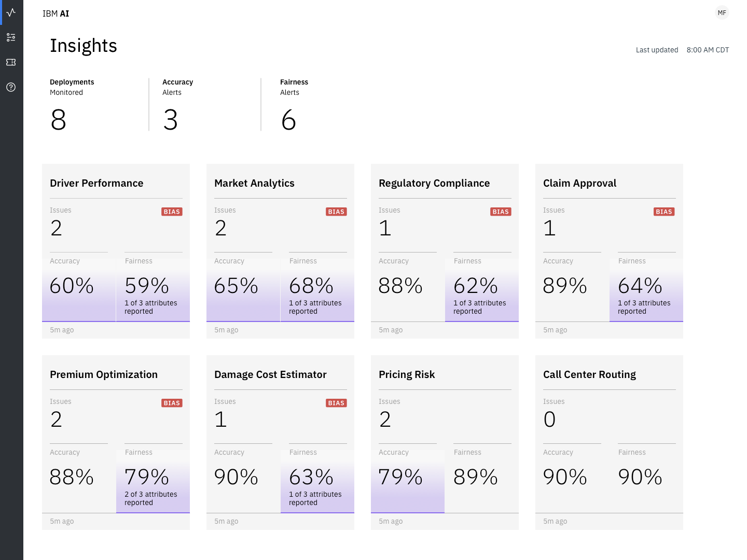Click the configuration sliders icon in sidebar

11,37
